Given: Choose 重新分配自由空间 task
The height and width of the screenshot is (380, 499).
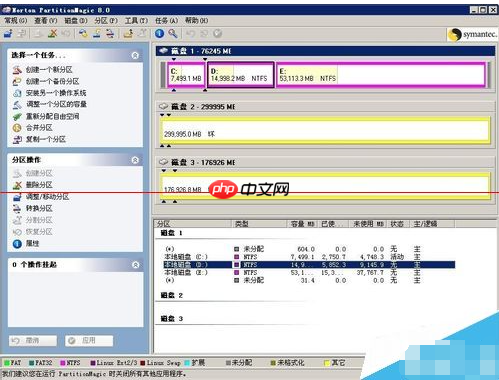Looking at the screenshot, I should [x=53, y=116].
